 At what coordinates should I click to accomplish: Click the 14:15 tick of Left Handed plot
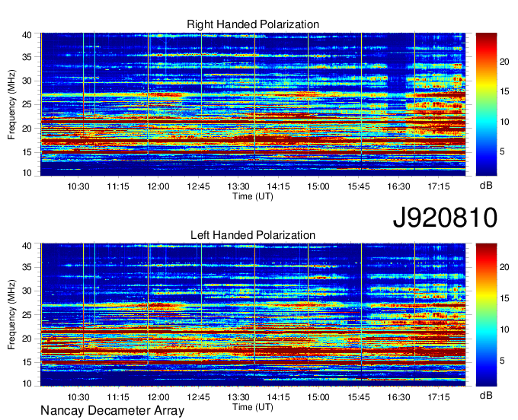[x=278, y=397]
